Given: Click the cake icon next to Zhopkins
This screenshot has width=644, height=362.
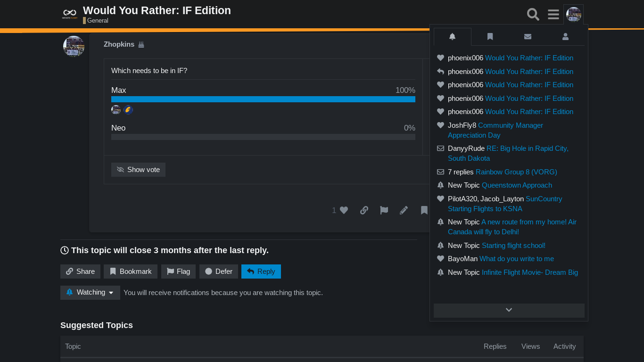Looking at the screenshot, I should 141,44.
